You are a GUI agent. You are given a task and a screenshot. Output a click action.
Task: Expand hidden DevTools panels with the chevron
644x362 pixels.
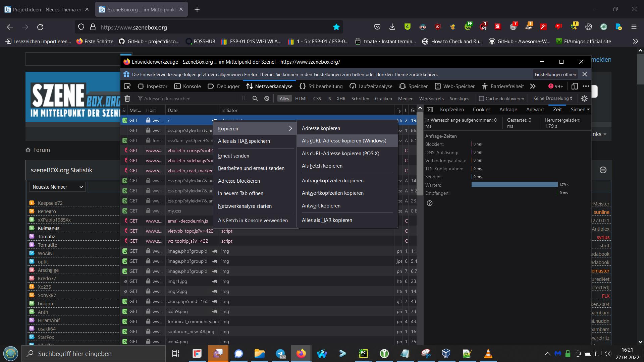tap(533, 86)
